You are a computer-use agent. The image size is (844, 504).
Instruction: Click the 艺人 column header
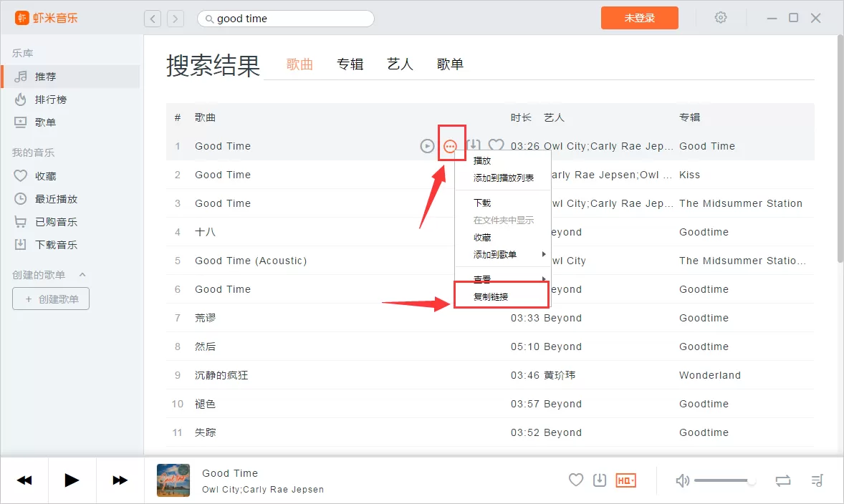point(554,117)
